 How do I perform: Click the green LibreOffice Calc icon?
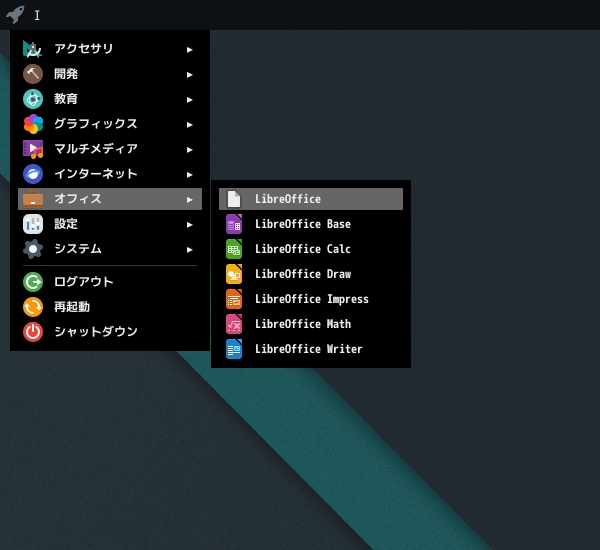point(234,249)
